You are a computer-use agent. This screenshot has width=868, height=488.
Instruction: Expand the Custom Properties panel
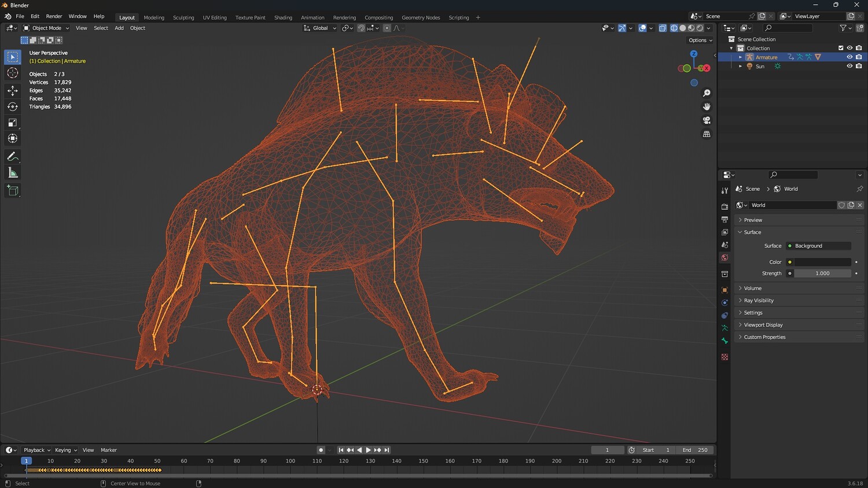pyautogui.click(x=799, y=337)
